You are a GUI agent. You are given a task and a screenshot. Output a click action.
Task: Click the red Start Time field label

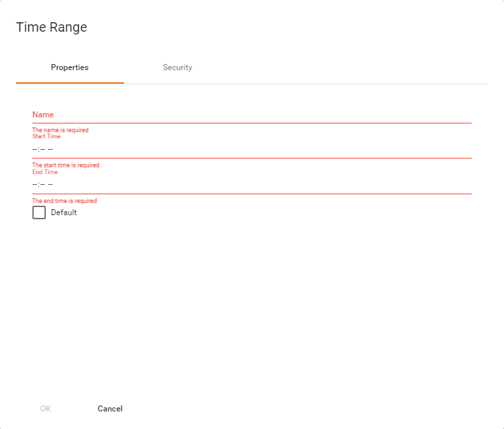click(x=46, y=137)
